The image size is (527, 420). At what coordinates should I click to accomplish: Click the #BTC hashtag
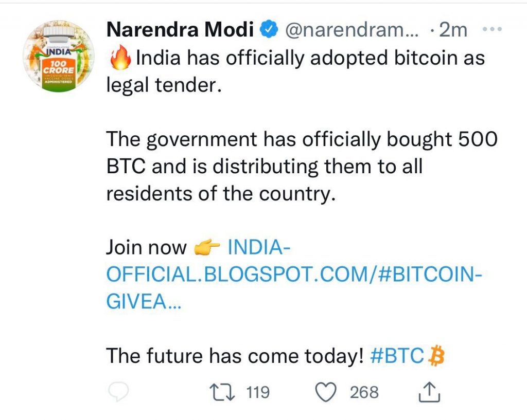pos(397,356)
